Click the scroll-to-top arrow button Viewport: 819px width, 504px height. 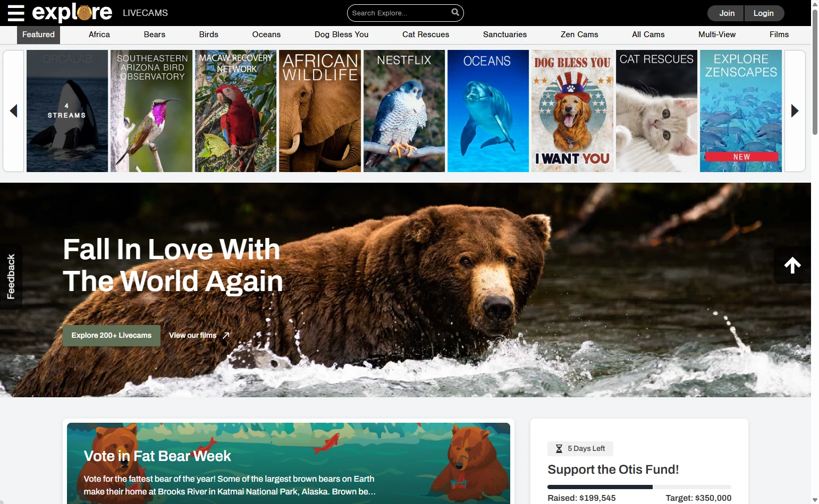click(x=792, y=265)
